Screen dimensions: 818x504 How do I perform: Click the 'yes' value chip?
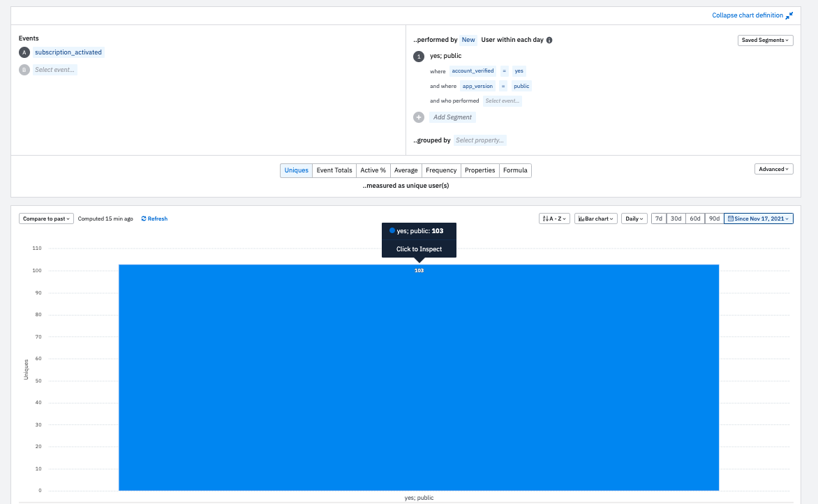[519, 71]
